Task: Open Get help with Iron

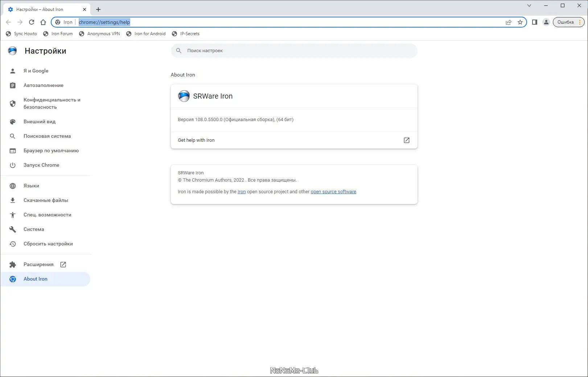Action: 294,140
